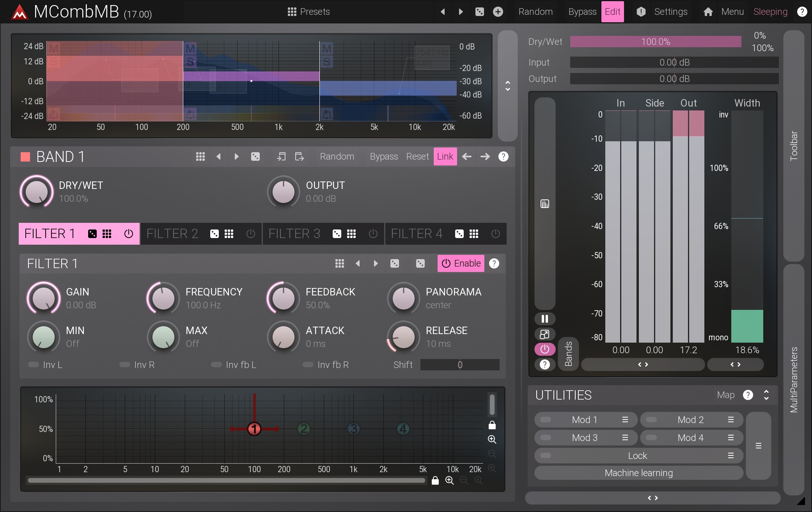Toggle the Inv L switch

coord(34,364)
